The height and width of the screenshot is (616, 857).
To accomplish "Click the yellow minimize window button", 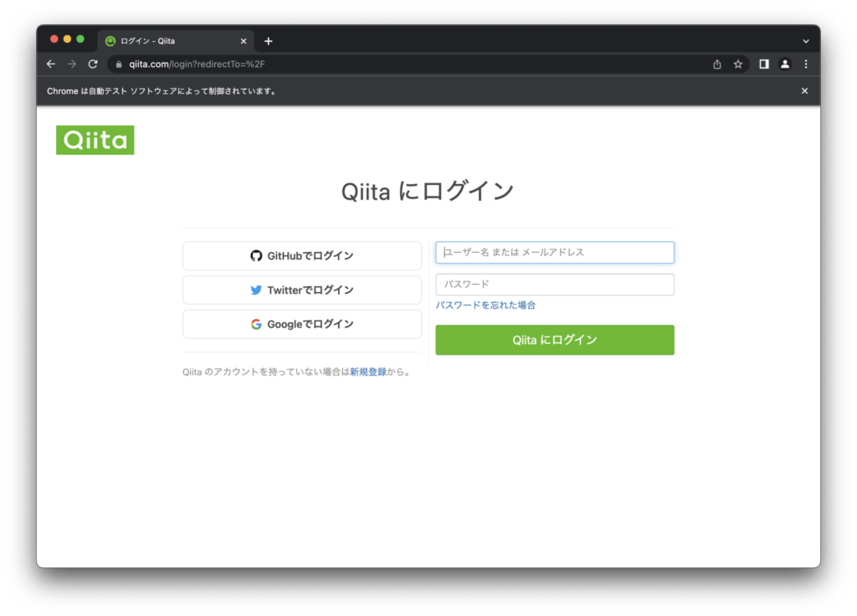I will [x=67, y=39].
